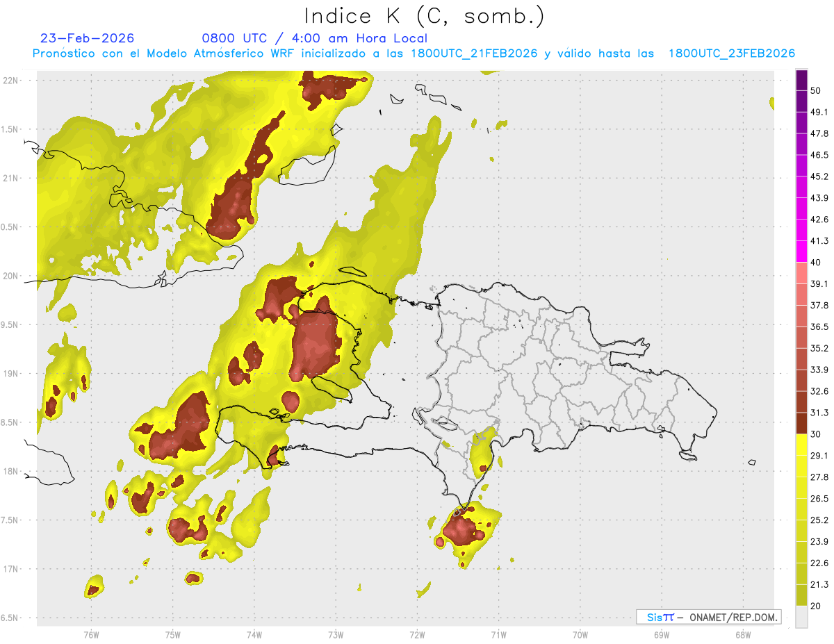Click the "32.6" colorbar label
The width and height of the screenshot is (834, 644).
[x=819, y=391]
